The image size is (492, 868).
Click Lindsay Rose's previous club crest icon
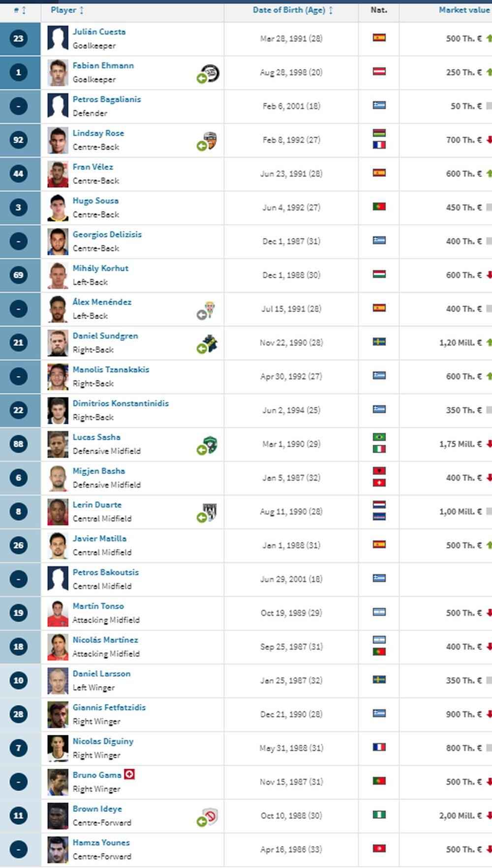(210, 140)
